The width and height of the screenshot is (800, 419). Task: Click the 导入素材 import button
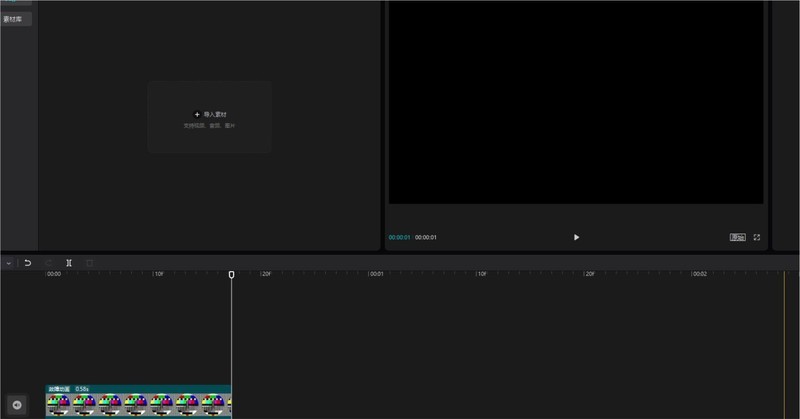[x=210, y=116]
